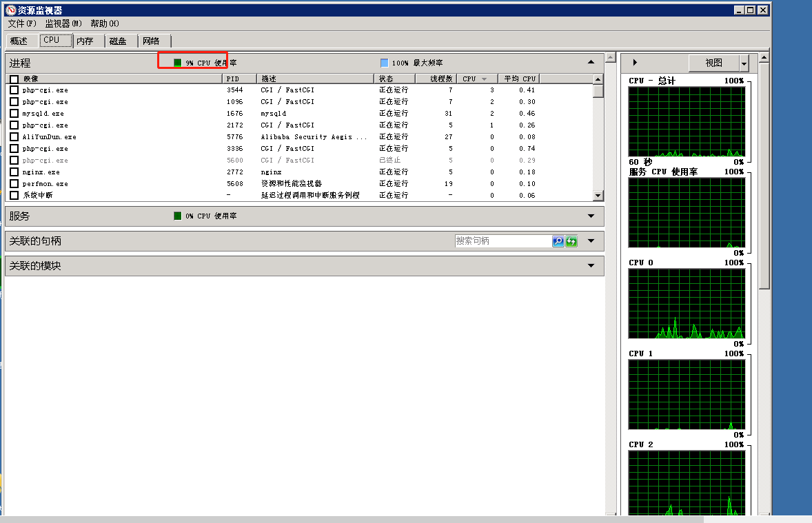Tick the php-cgi.exe PID 2172 checkbox
Viewport: 812px width, 523px height.
[14, 125]
